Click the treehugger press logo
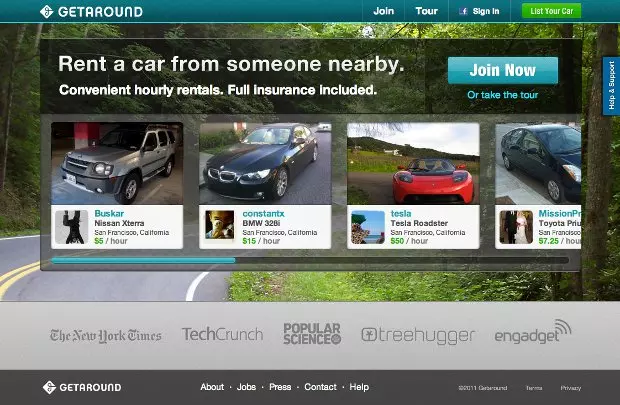This screenshot has height=405, width=620. point(418,335)
